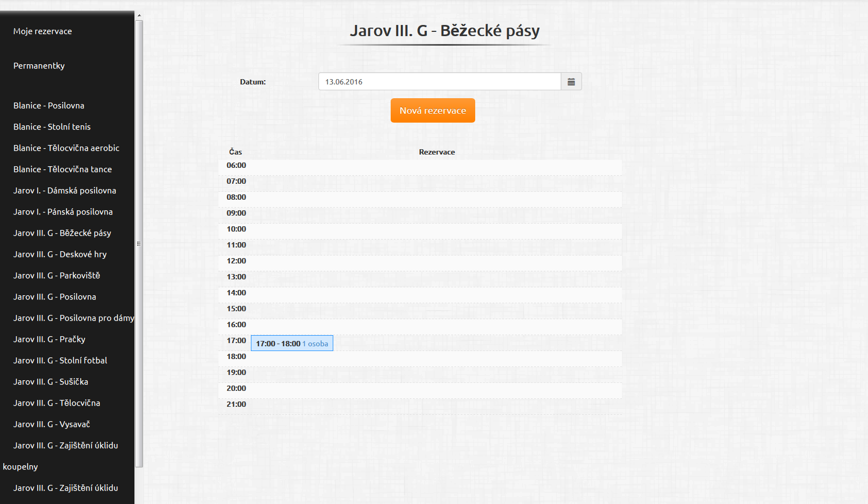Open Jarov III. G - Parkoviště
This screenshot has width=868, height=504.
point(57,276)
